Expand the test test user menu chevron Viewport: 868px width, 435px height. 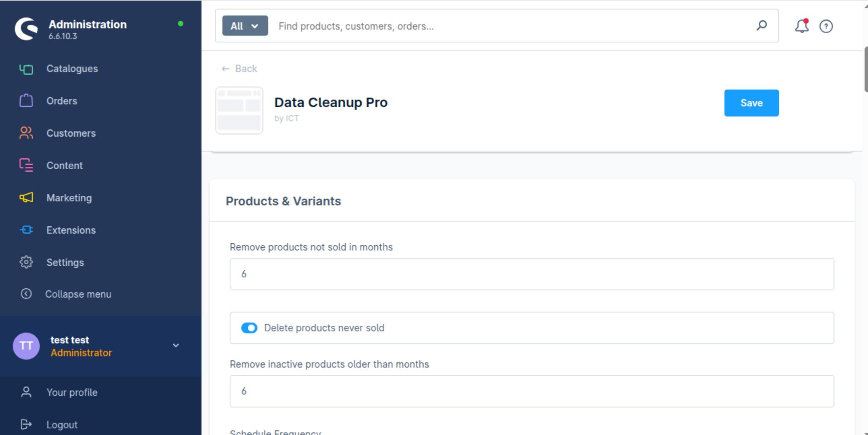point(176,346)
